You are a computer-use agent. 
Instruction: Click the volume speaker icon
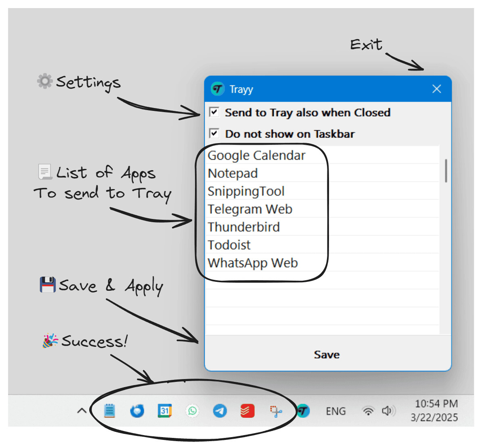click(389, 411)
